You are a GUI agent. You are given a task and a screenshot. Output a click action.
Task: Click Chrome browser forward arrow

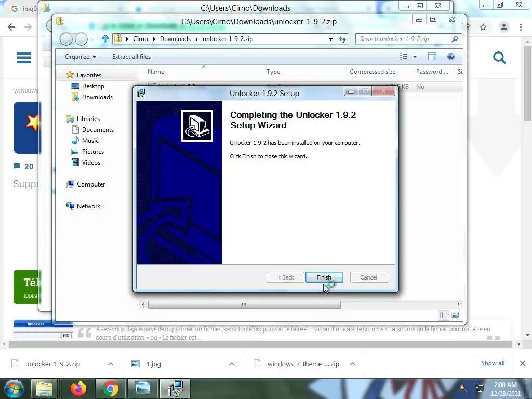click(x=28, y=27)
